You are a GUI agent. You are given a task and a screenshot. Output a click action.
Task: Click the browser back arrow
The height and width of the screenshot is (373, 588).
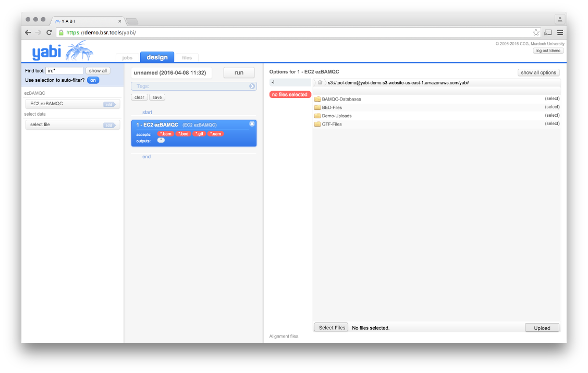[28, 33]
